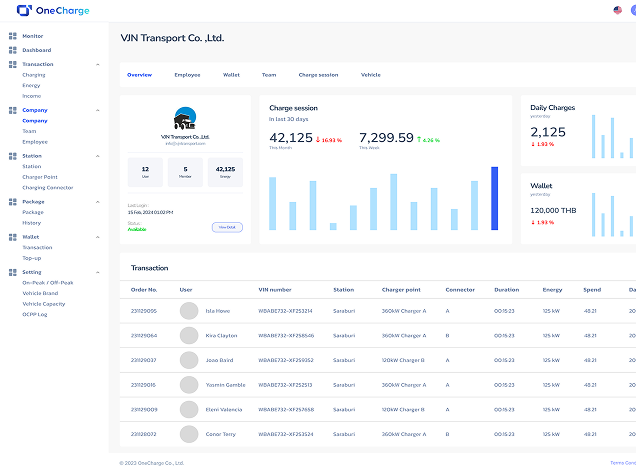Viewport: 636px width, 474px height.
Task: Collapse the Company sidebar section
Action: pos(98,110)
